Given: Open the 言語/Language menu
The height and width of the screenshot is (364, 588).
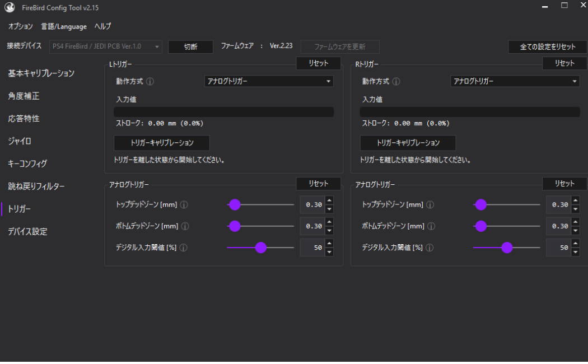Looking at the screenshot, I should [64, 26].
